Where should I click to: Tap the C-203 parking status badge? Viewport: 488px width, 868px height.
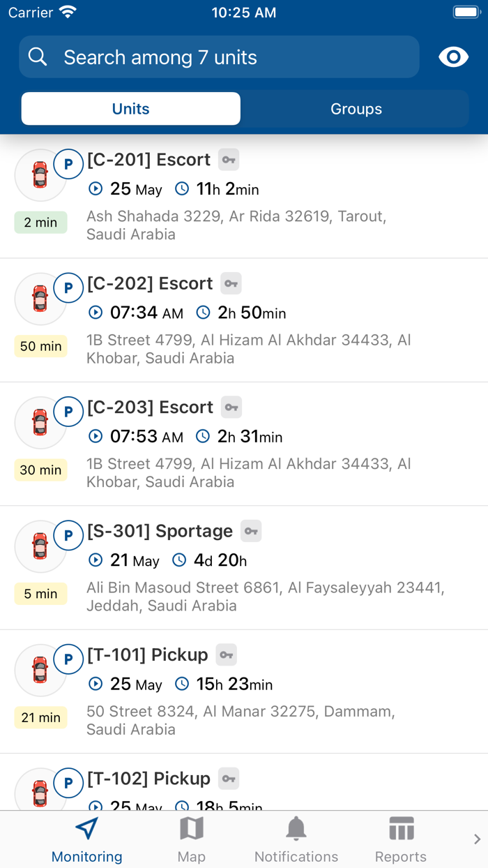click(x=68, y=412)
